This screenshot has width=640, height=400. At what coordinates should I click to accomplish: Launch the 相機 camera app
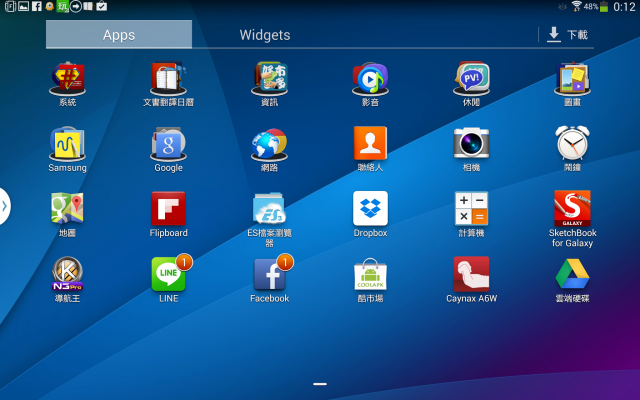click(x=471, y=143)
